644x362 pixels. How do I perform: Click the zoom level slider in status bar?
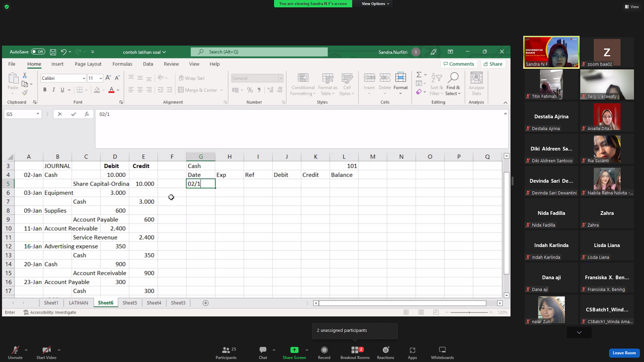(x=469, y=312)
